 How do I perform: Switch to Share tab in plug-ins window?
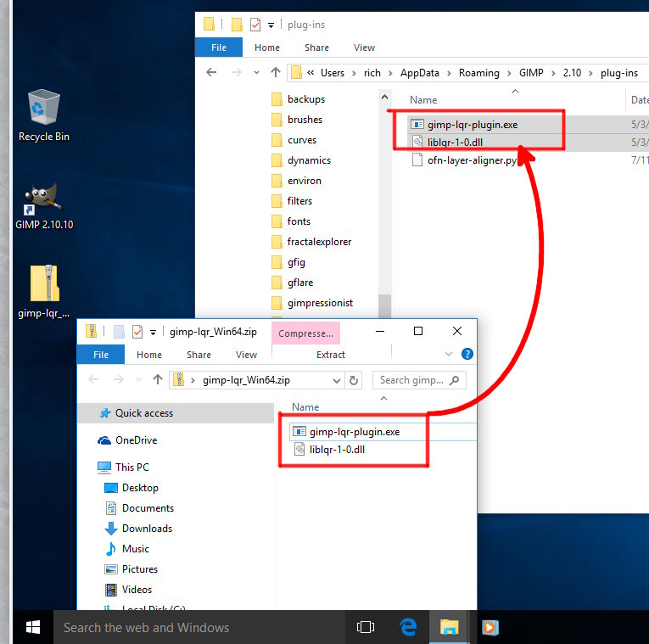pos(316,48)
